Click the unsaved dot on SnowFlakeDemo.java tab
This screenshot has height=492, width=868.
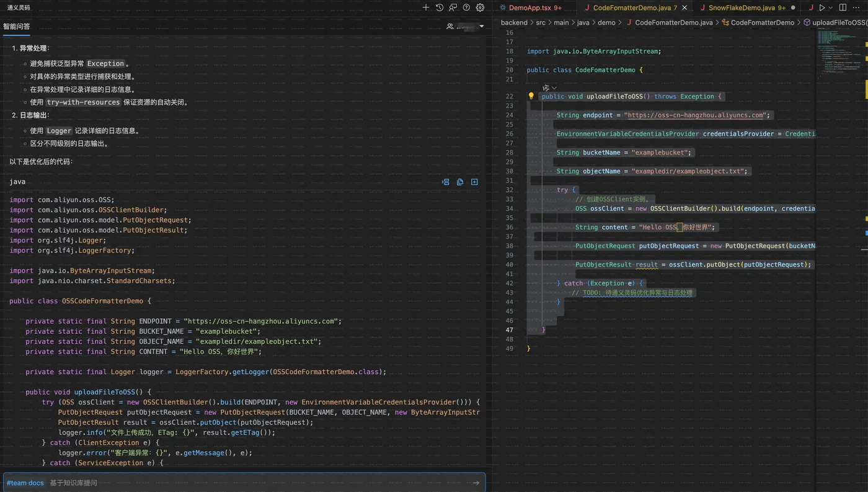point(793,8)
